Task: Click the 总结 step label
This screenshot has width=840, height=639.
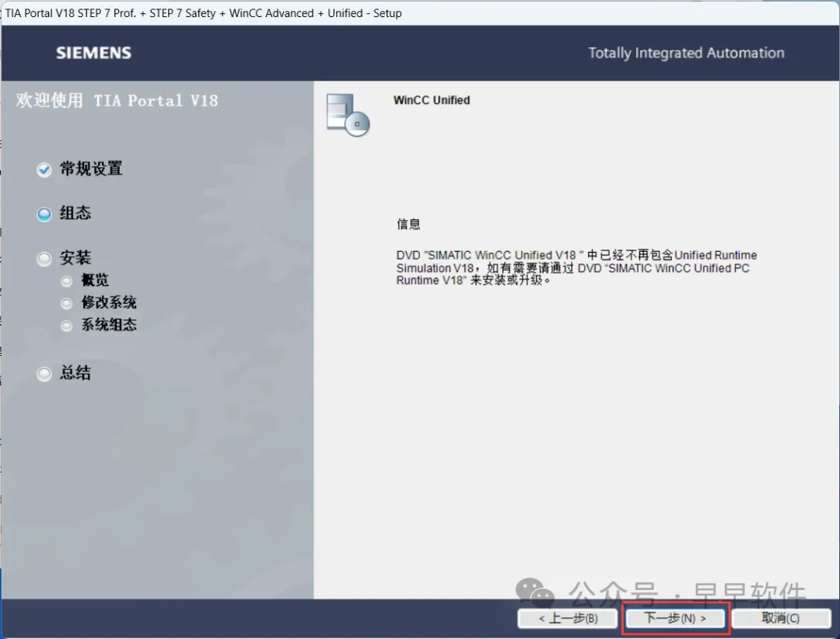Action: tap(75, 373)
